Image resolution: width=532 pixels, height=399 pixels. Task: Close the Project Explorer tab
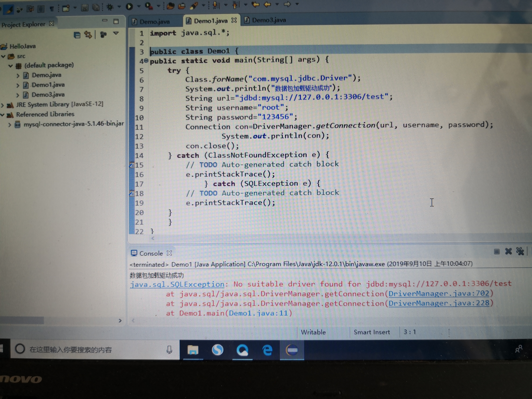coord(52,24)
